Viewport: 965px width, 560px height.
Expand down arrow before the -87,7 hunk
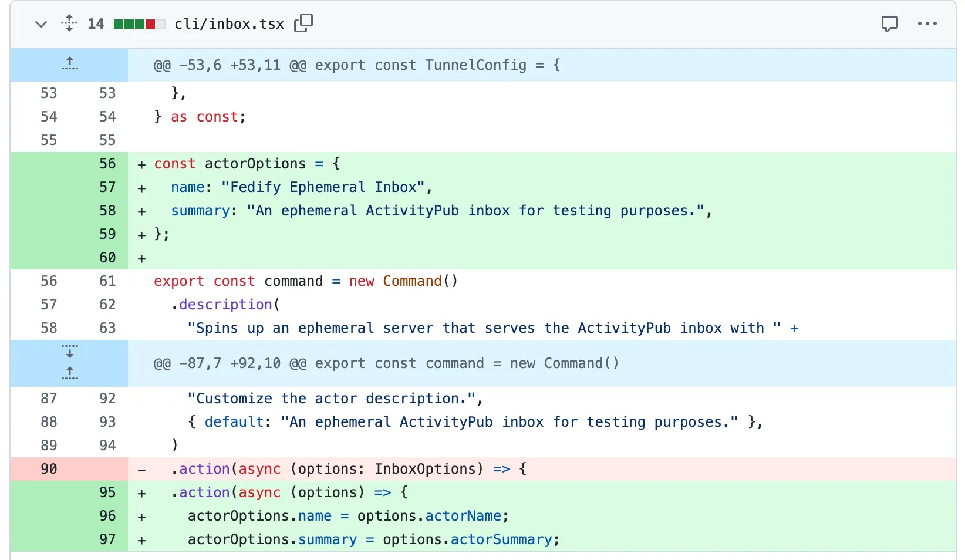(x=70, y=352)
